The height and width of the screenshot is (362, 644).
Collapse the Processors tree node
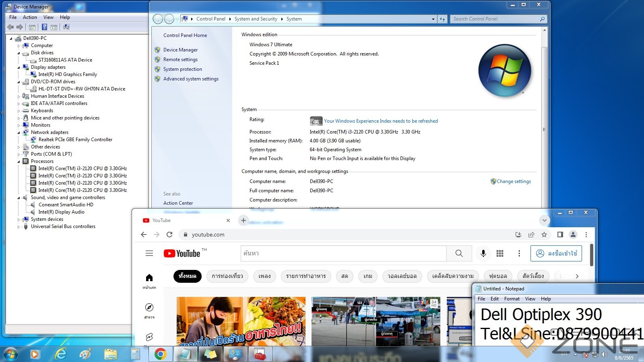click(19, 162)
